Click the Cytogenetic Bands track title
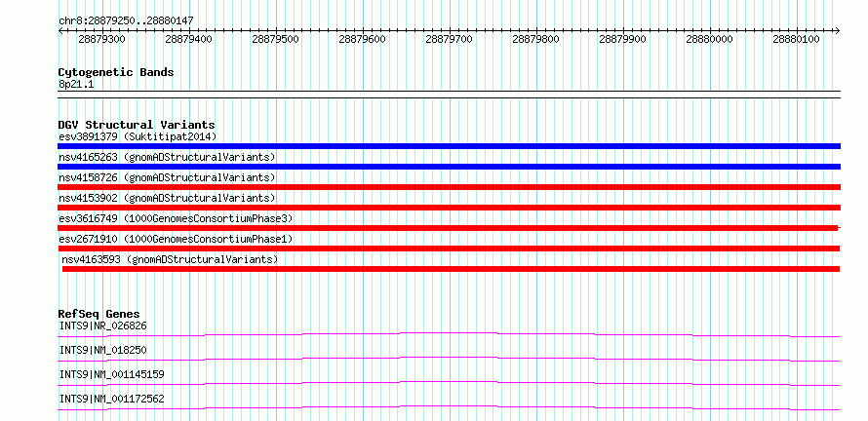Image resolution: width=868 pixels, height=421 pixels. coord(116,72)
